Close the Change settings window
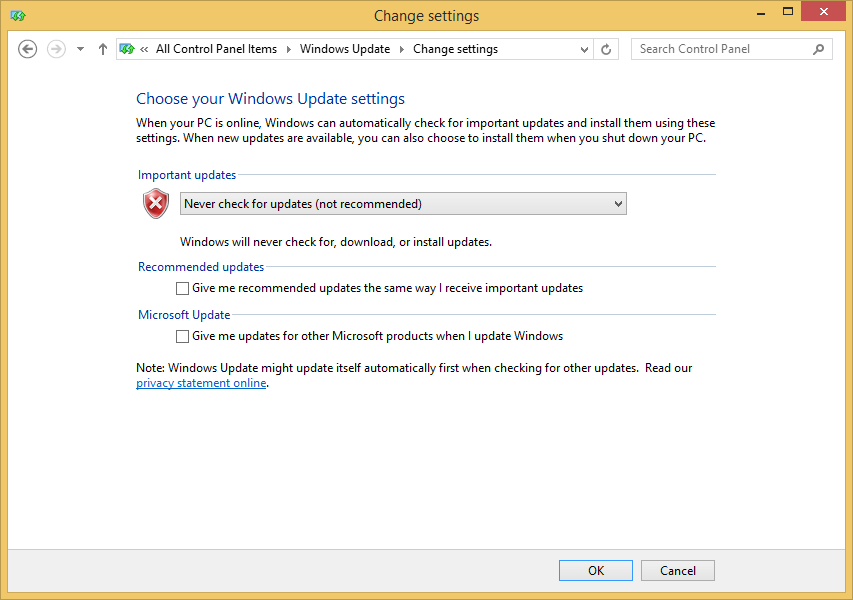The width and height of the screenshot is (853, 600). click(x=824, y=11)
